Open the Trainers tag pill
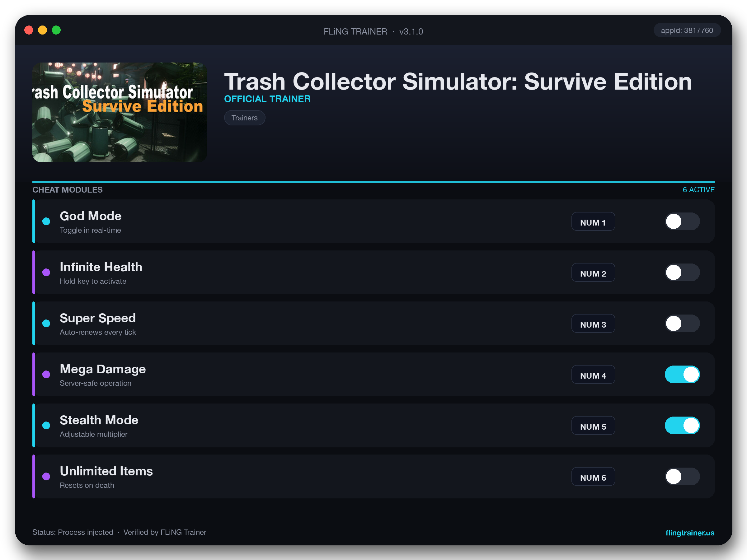The width and height of the screenshot is (747, 560). 245,118
